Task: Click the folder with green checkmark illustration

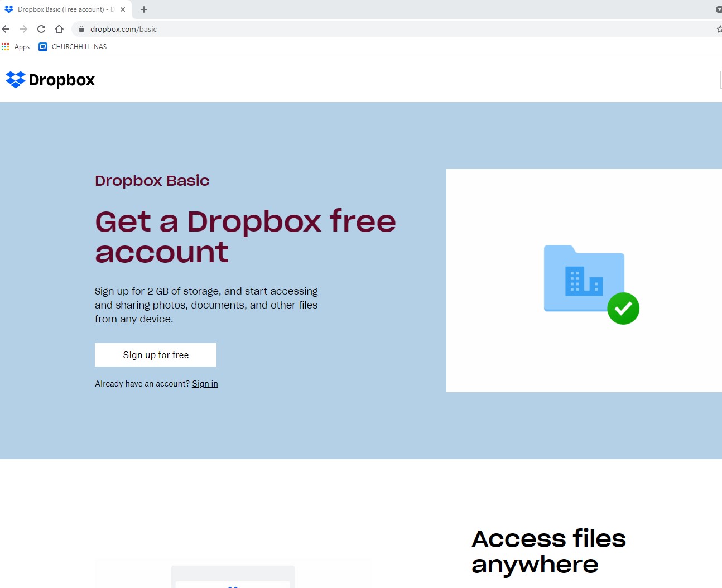Action: 591,285
